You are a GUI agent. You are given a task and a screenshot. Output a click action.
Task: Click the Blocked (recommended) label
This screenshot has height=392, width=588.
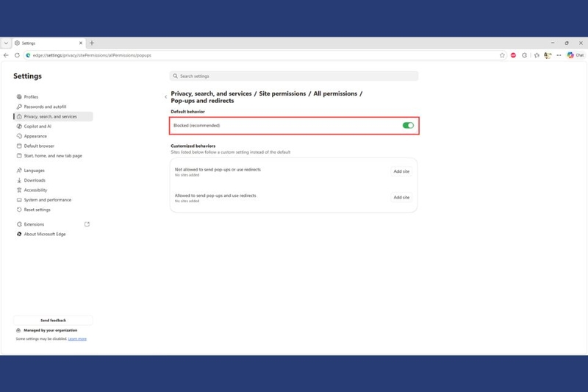pyautogui.click(x=196, y=125)
